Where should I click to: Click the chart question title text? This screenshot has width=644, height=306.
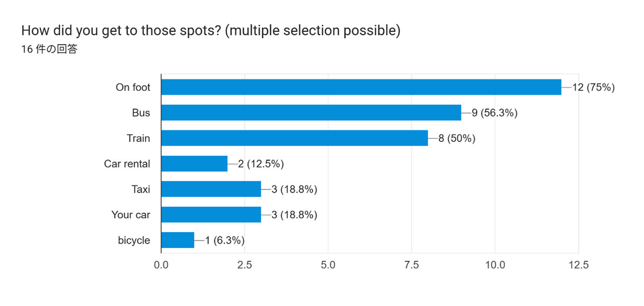211,31
